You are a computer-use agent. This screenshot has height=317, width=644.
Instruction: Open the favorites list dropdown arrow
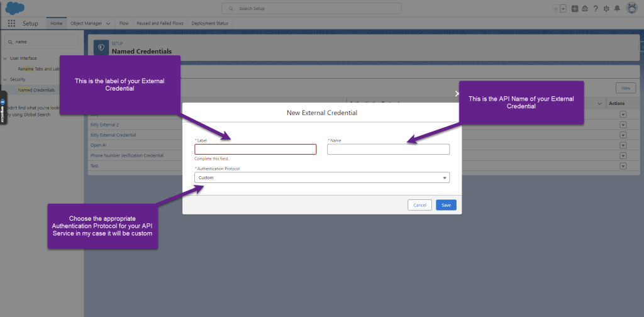563,9
